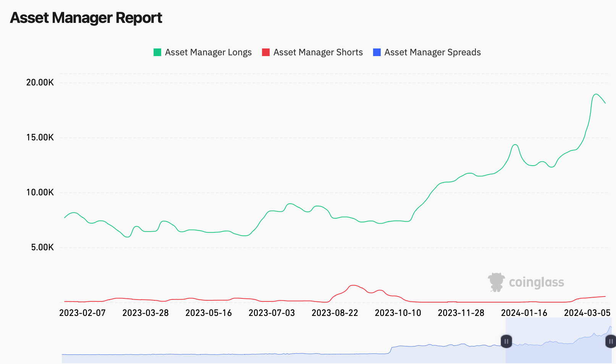Click the 2023-02-07 date axis label
Screen dimensions: 616x364
pyautogui.click(x=82, y=313)
